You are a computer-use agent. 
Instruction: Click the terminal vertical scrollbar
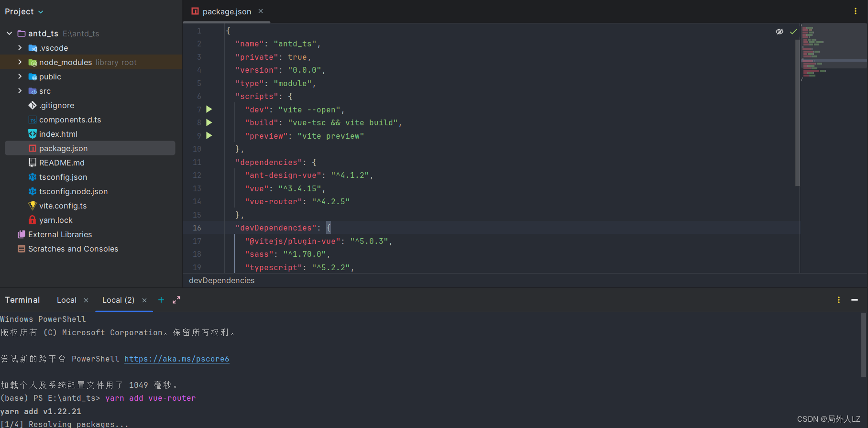pos(864,344)
